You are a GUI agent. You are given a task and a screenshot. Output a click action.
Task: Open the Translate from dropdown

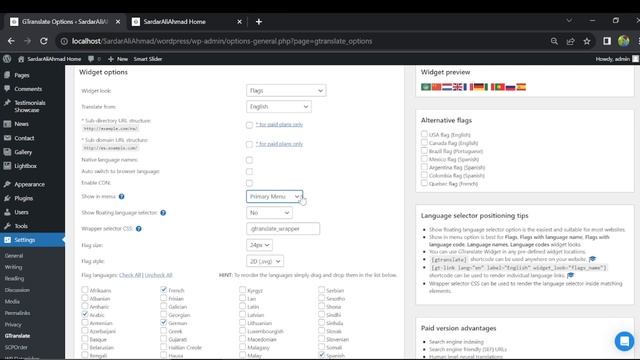pyautogui.click(x=279, y=107)
